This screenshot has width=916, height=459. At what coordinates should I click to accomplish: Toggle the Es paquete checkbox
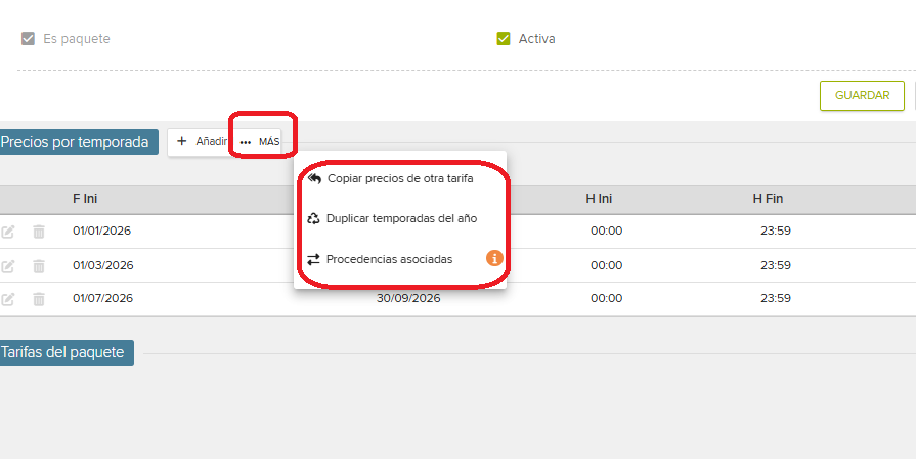pos(28,39)
